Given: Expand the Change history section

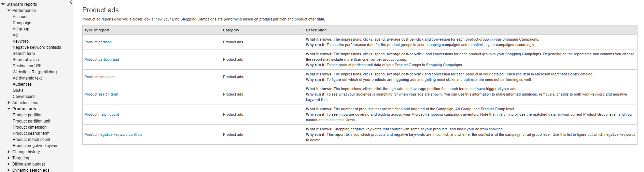Looking at the screenshot, I should point(9,152).
